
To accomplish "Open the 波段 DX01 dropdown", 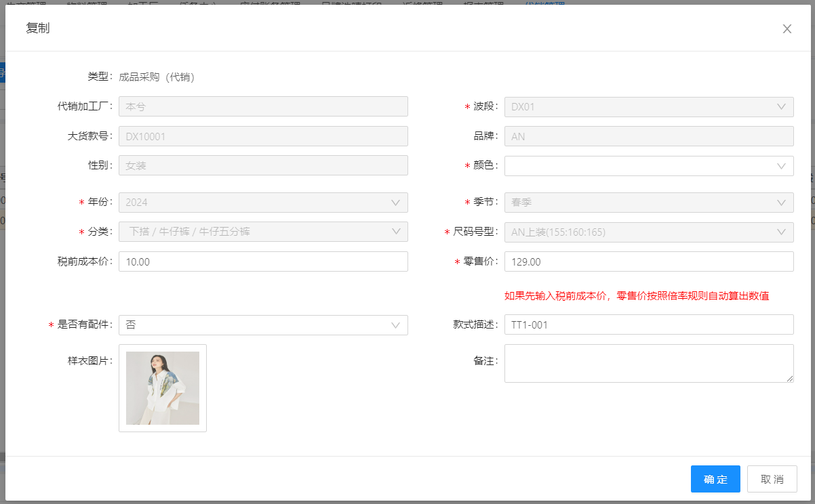I will (648, 107).
